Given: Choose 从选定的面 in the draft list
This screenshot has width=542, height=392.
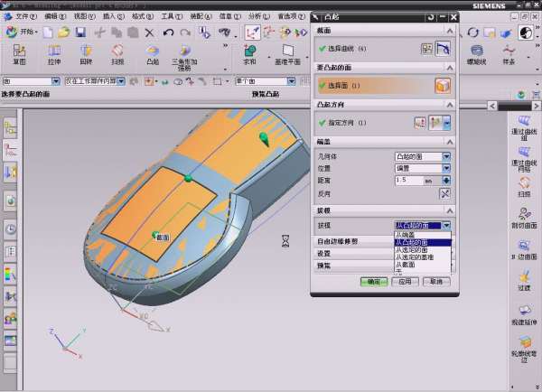Looking at the screenshot, I should click(416, 250).
